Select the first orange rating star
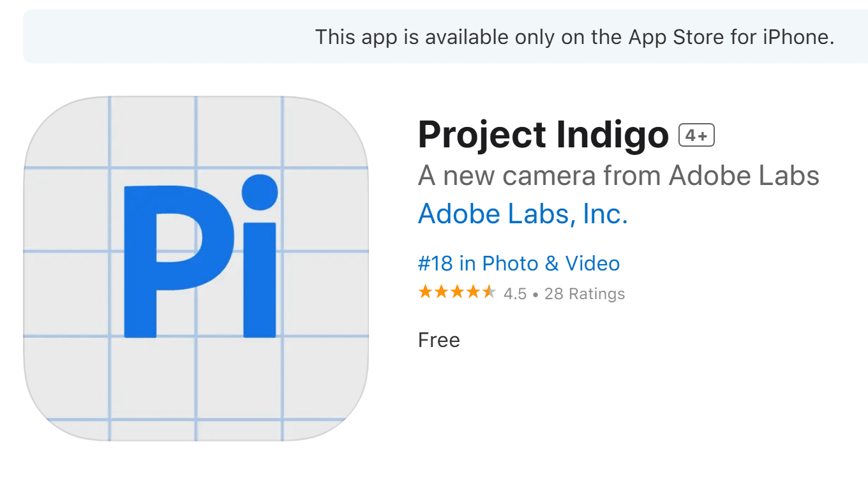 [424, 293]
